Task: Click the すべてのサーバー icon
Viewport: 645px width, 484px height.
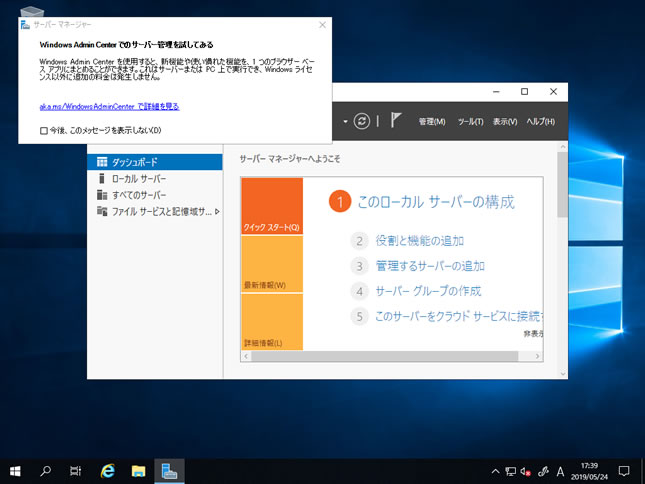Action: tap(102, 195)
